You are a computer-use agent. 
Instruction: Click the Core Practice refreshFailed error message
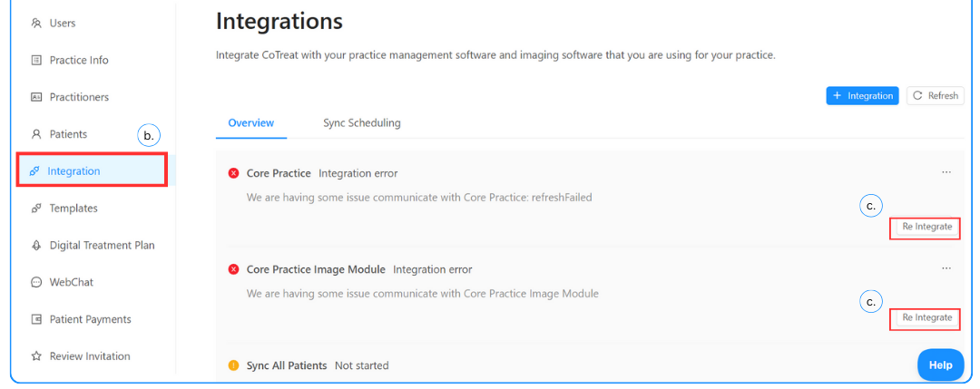pos(419,198)
